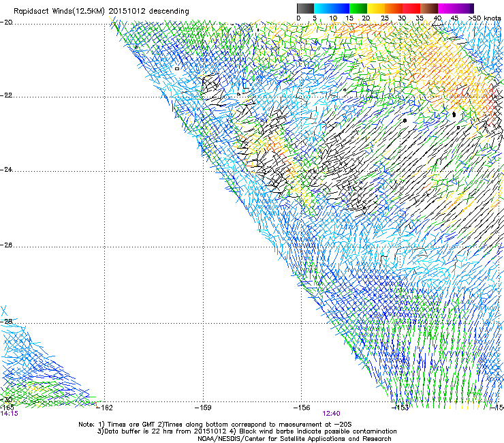Click the red 30-35 knots legend segment
Image resolution: width=504 pixels, height=443 pixels.
[411, 8]
